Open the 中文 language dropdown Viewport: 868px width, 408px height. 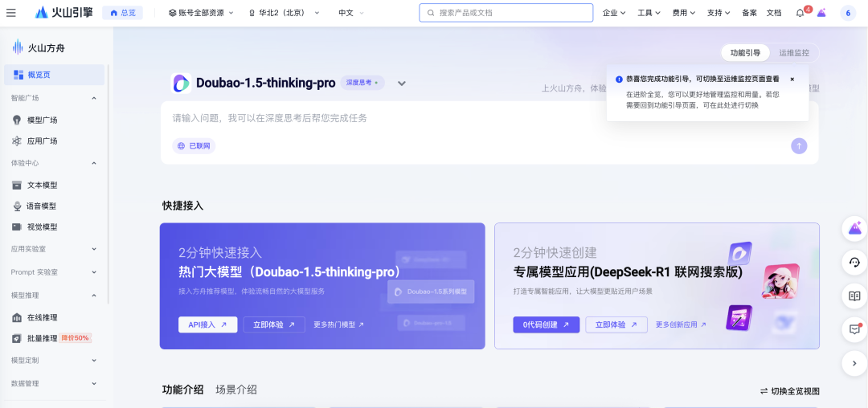pyautogui.click(x=351, y=13)
